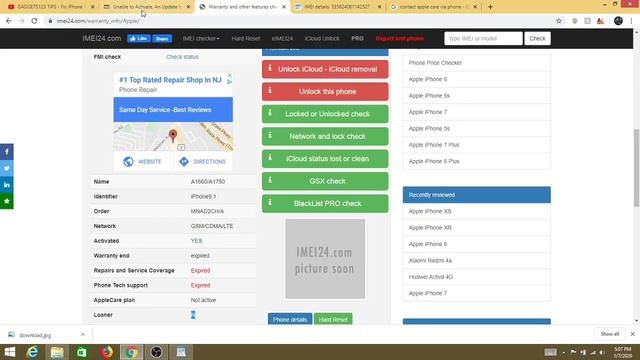
Task: Open Firefox from the taskbar
Action: [107, 352]
